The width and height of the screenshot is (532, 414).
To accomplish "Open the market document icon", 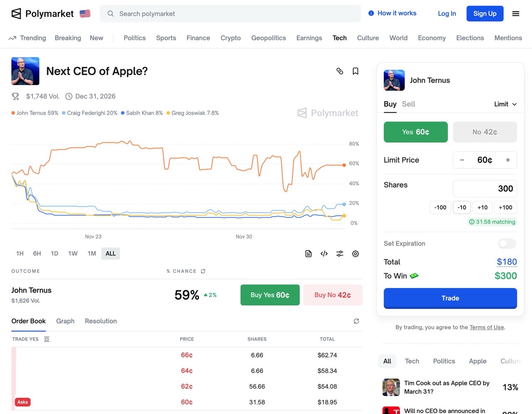I will (308, 254).
